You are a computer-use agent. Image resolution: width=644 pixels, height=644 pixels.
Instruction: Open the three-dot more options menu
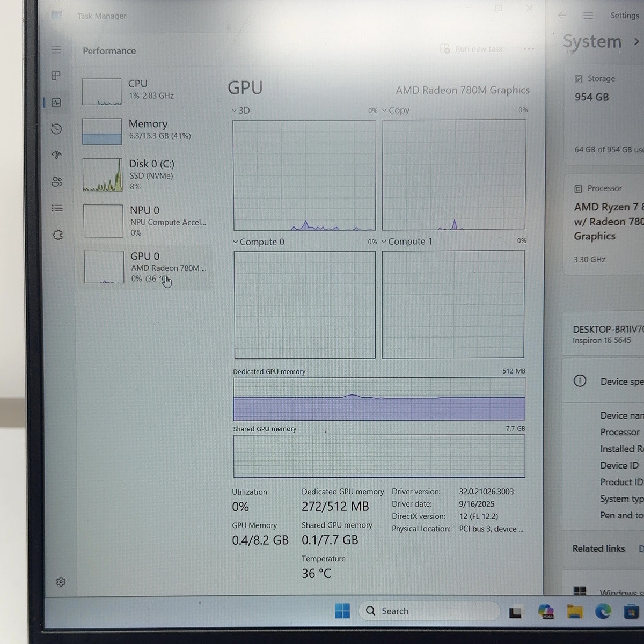pos(529,49)
